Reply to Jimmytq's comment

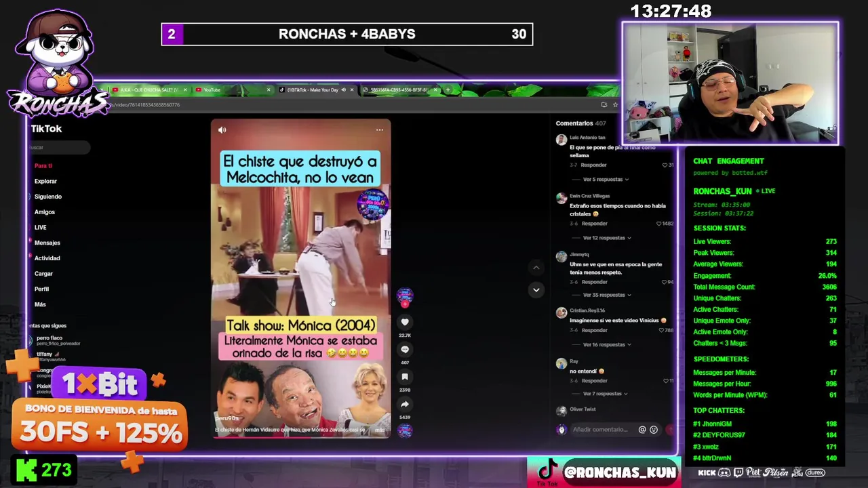point(594,282)
